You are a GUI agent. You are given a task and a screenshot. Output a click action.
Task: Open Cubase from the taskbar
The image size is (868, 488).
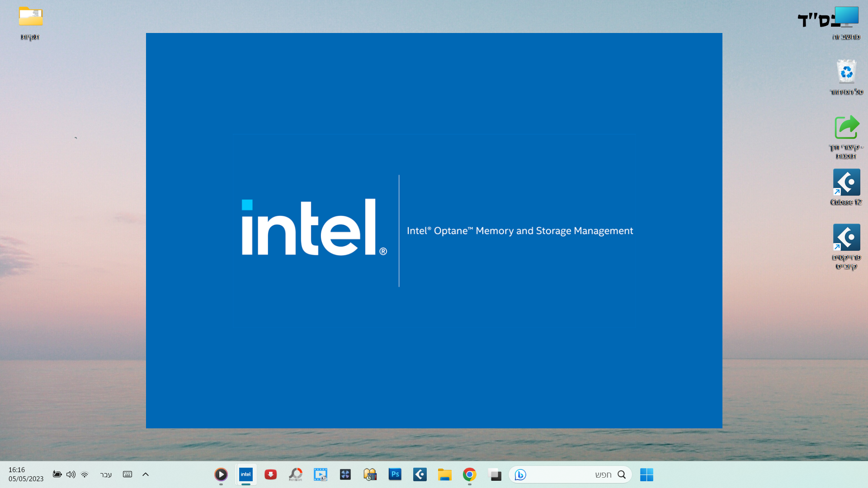420,474
